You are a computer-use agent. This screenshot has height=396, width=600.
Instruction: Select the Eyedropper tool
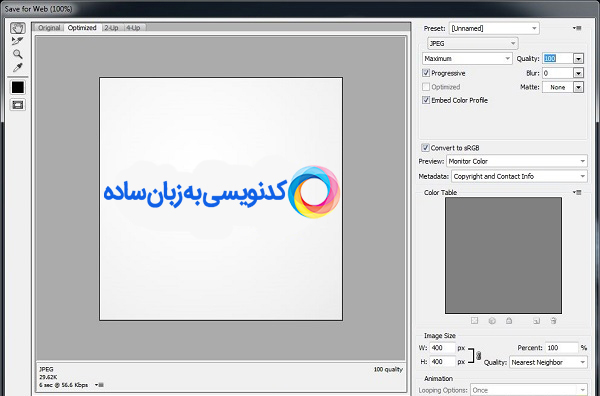(x=18, y=68)
